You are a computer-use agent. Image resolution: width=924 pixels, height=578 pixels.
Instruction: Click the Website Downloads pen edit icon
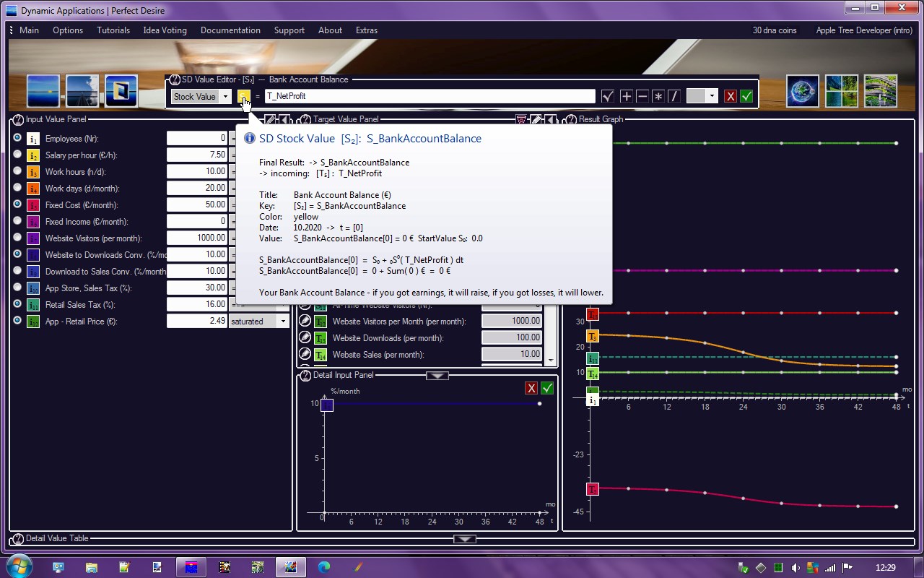[305, 337]
